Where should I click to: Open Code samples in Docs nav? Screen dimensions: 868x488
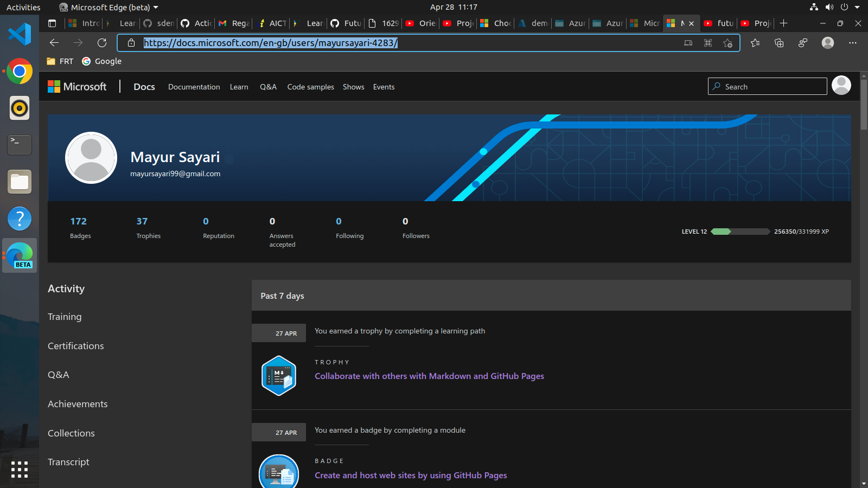[310, 87]
